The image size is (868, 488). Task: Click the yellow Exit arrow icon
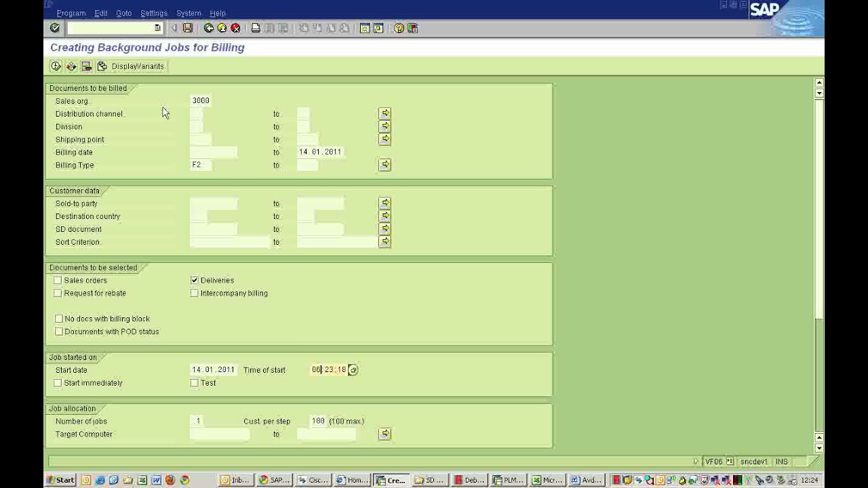222,28
